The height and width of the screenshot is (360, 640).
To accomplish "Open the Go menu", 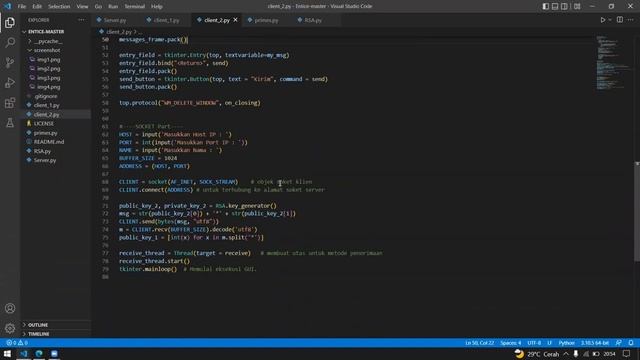I will [98, 6].
